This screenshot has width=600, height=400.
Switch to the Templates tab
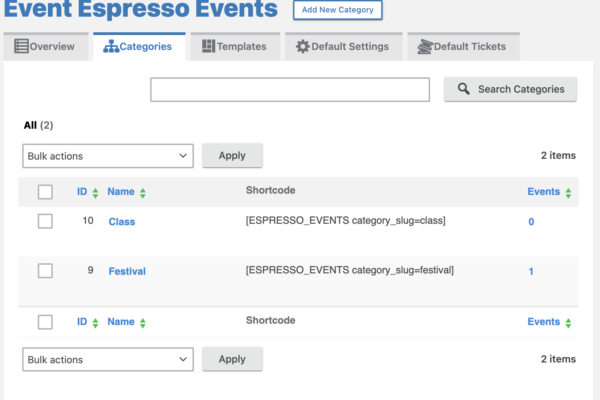coord(234,47)
